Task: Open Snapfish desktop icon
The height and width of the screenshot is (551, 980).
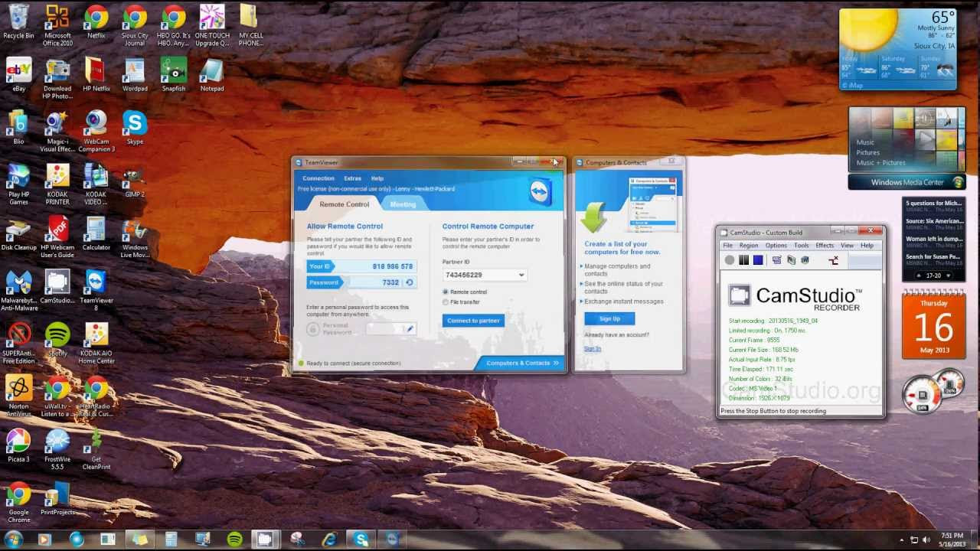Action: click(174, 75)
